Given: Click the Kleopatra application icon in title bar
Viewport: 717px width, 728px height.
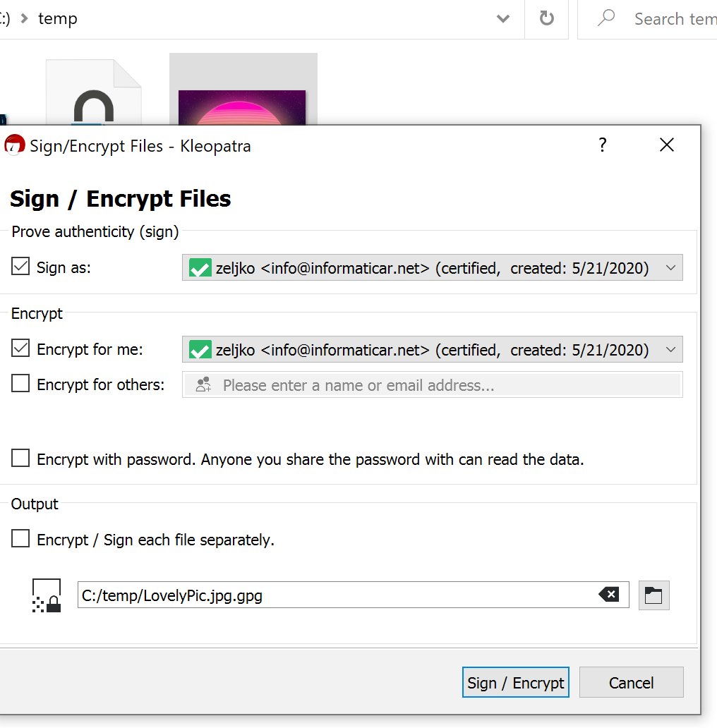Looking at the screenshot, I should pyautogui.click(x=14, y=145).
